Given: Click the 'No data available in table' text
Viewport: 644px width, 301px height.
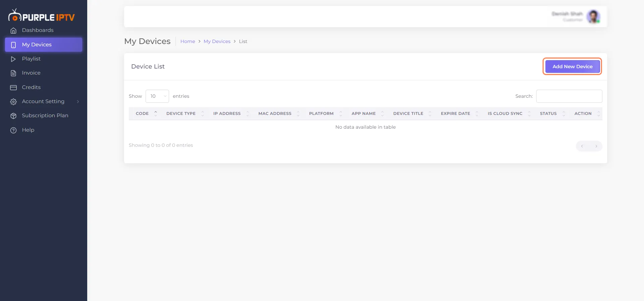Looking at the screenshot, I should (x=366, y=127).
